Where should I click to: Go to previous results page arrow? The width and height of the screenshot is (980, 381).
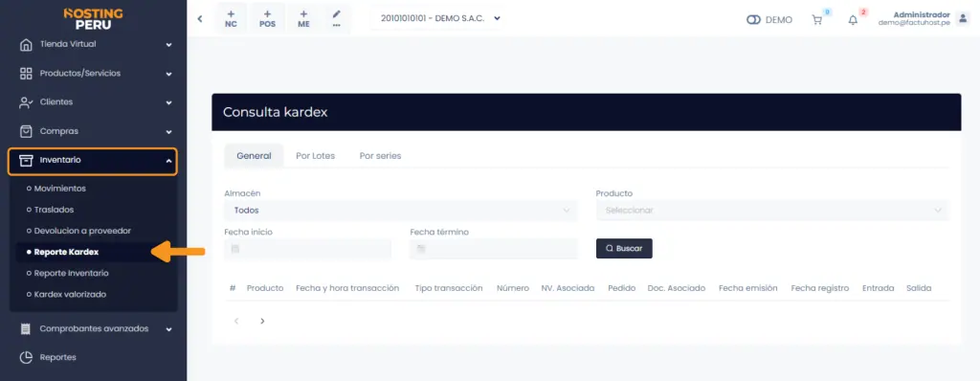tap(236, 321)
